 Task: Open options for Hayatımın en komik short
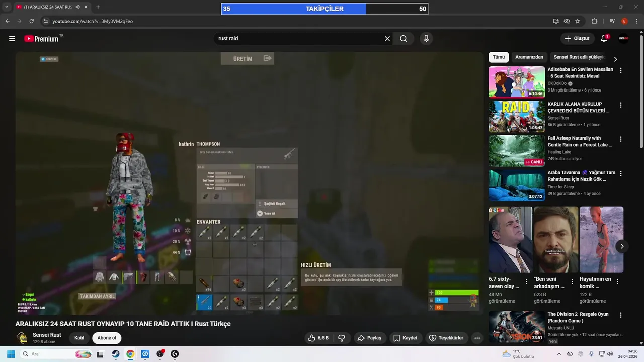pos(617,282)
